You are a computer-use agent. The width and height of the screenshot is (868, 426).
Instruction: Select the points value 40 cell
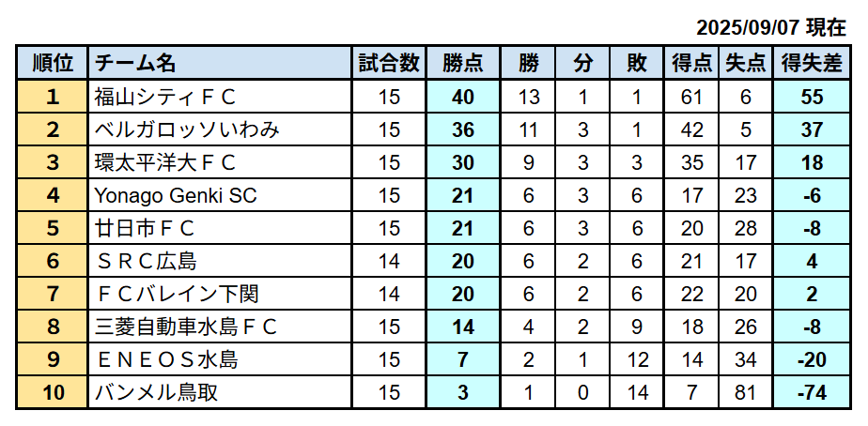463,98
